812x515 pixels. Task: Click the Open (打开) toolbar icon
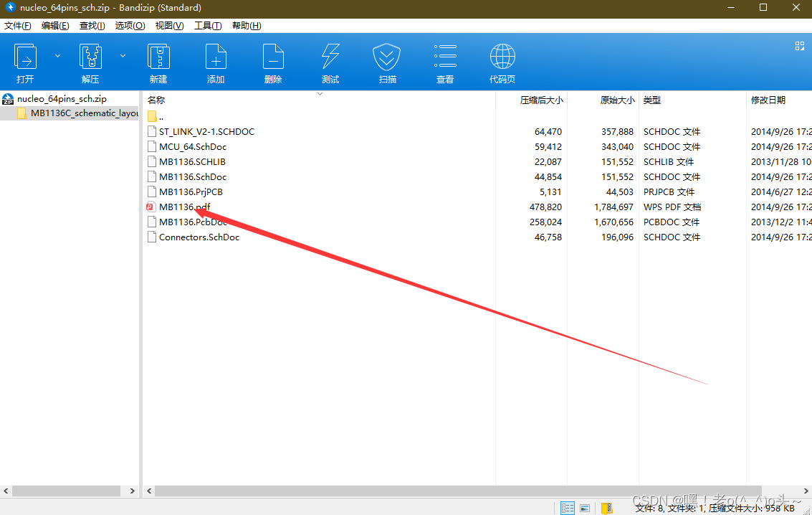(x=25, y=57)
